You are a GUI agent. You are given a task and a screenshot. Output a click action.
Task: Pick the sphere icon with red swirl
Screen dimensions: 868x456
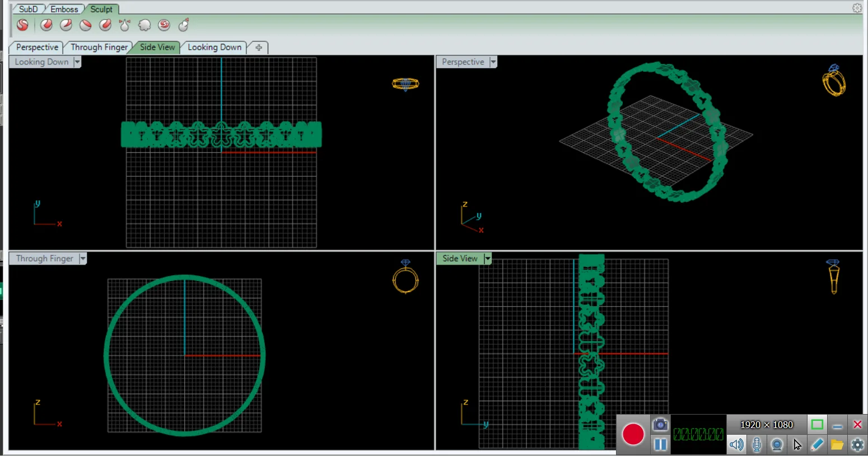(x=164, y=25)
